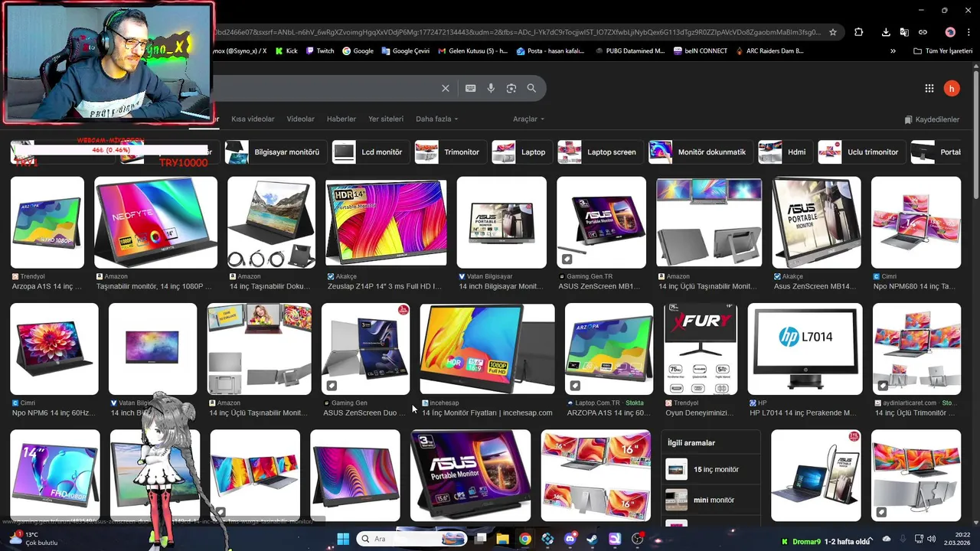Click the Chrome address bar URL
Viewport: 980px width, 551px height.
517,32
